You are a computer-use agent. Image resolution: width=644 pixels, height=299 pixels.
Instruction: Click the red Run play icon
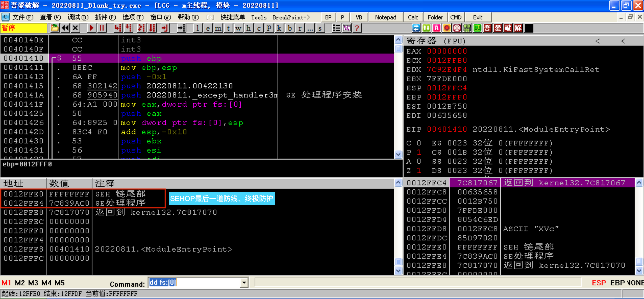[91, 28]
